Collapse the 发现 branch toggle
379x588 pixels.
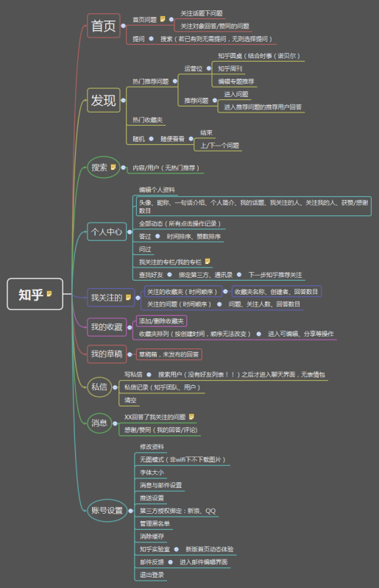coord(123,100)
